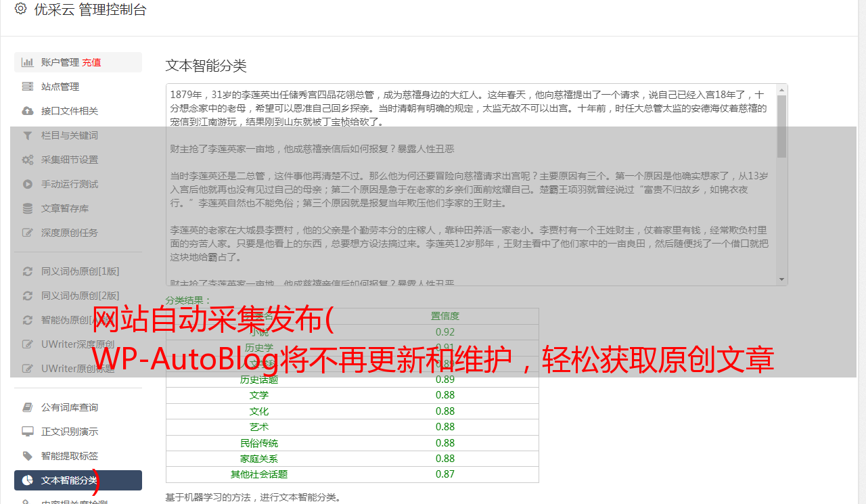This screenshot has height=504, width=866.
Task: Click the 文学 category cell
Action: pyautogui.click(x=259, y=395)
